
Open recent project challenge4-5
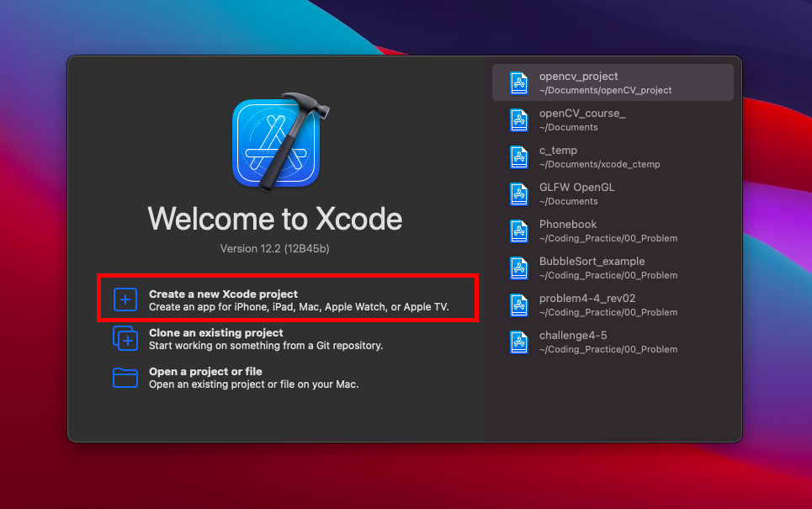[613, 342]
